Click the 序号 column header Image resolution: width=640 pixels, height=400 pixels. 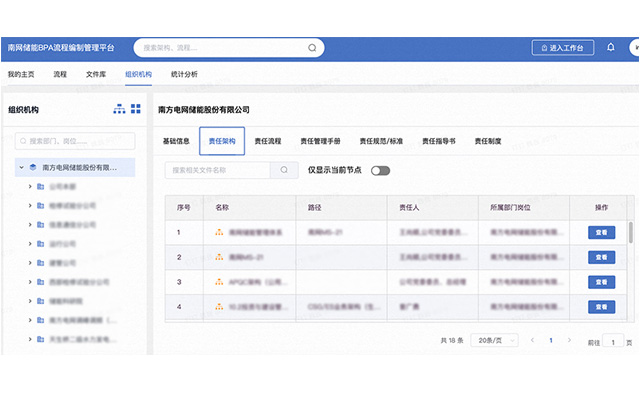[x=184, y=207]
